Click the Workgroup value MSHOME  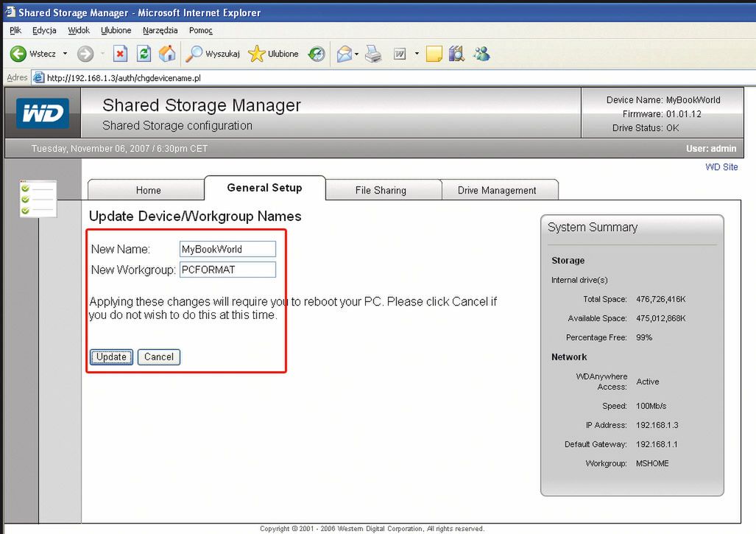652,463
